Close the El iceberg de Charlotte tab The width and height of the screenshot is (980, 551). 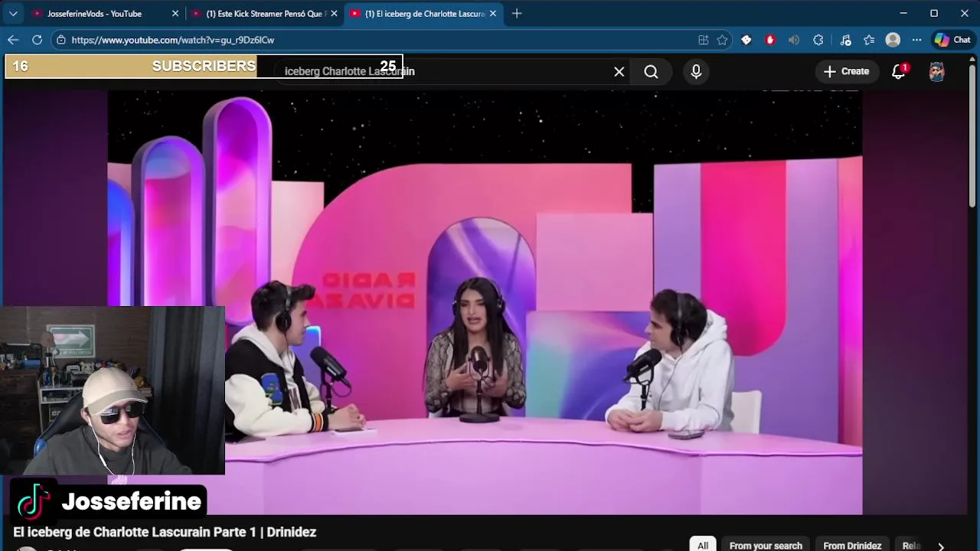(x=492, y=14)
